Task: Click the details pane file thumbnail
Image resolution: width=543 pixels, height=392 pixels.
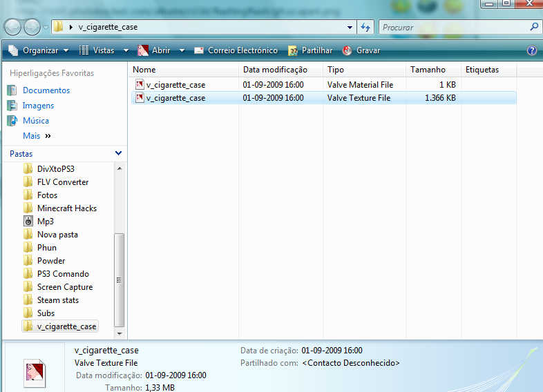Action: 35,373
